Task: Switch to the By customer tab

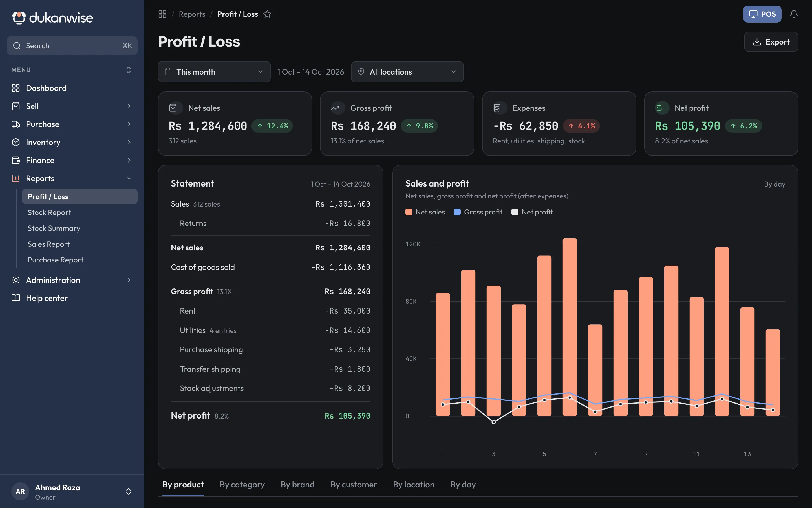Action: pos(354,485)
